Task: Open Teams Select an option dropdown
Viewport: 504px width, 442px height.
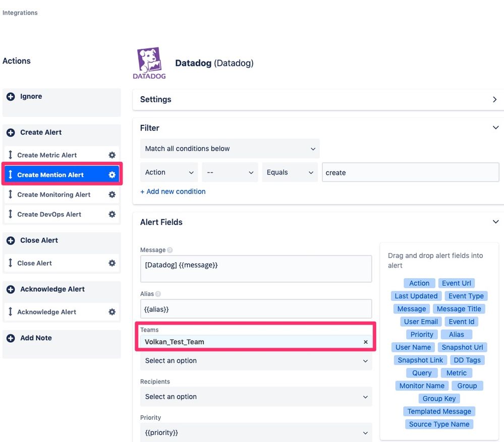Action: coord(256,361)
